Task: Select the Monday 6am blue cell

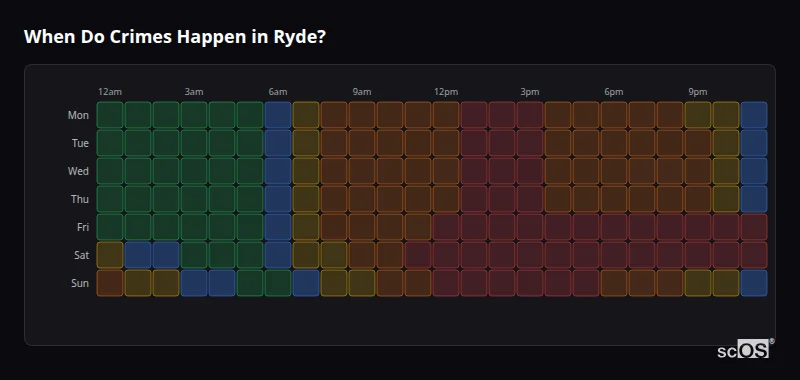Action: (x=278, y=115)
